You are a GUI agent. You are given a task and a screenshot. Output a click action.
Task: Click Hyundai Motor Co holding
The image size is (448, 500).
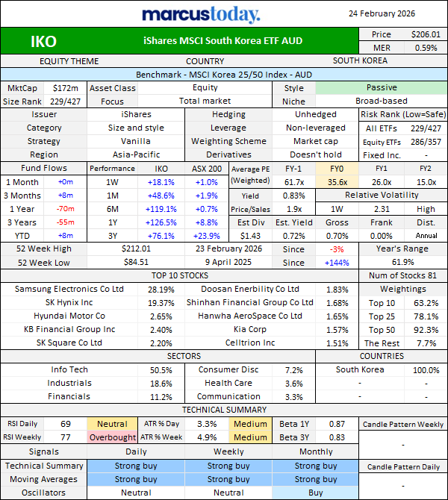click(x=69, y=316)
